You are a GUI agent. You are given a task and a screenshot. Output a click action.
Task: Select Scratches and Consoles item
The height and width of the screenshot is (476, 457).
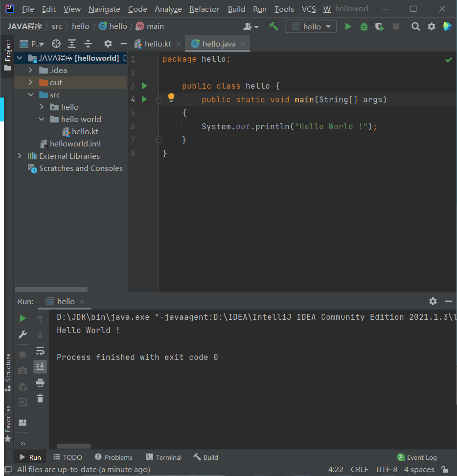point(75,168)
